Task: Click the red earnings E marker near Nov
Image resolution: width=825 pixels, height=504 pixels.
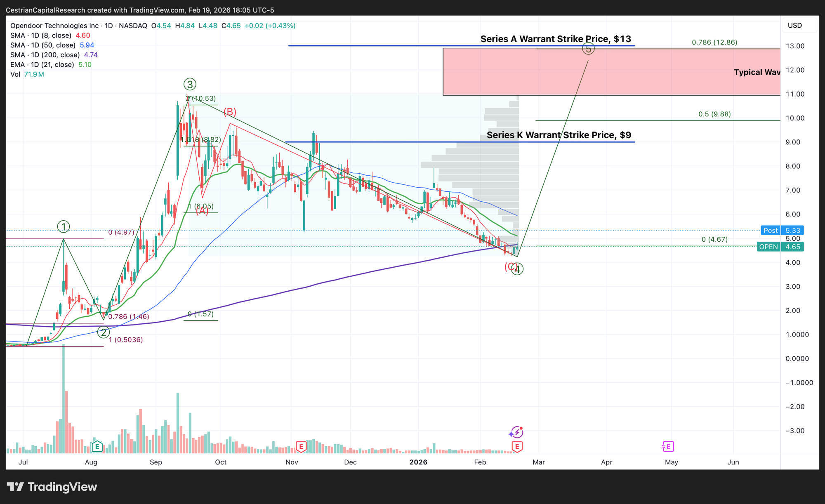Action: tap(301, 446)
